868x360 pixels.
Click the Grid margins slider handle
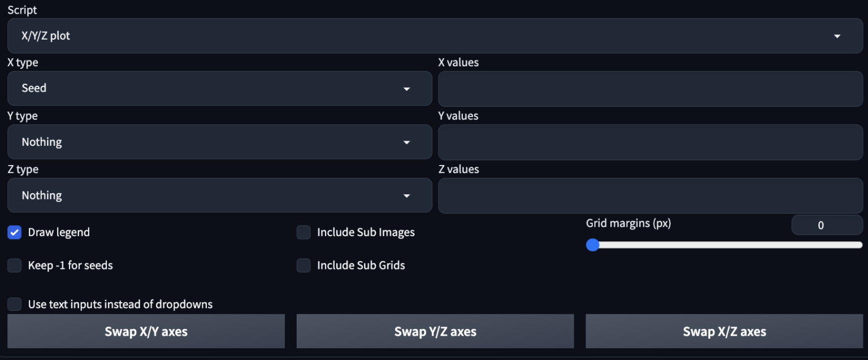tap(592, 245)
